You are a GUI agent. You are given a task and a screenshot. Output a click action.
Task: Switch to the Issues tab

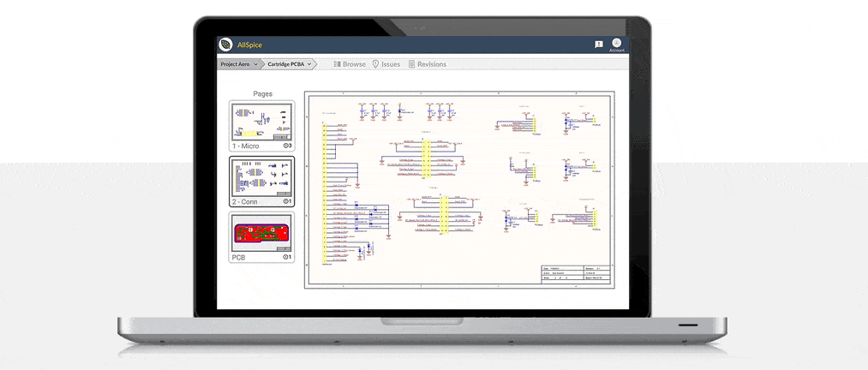click(x=390, y=64)
